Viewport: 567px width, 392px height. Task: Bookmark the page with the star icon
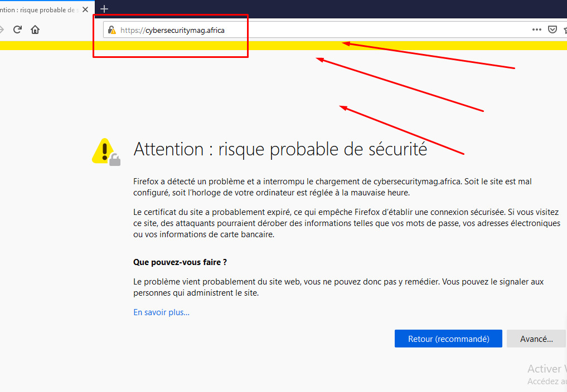(x=565, y=30)
